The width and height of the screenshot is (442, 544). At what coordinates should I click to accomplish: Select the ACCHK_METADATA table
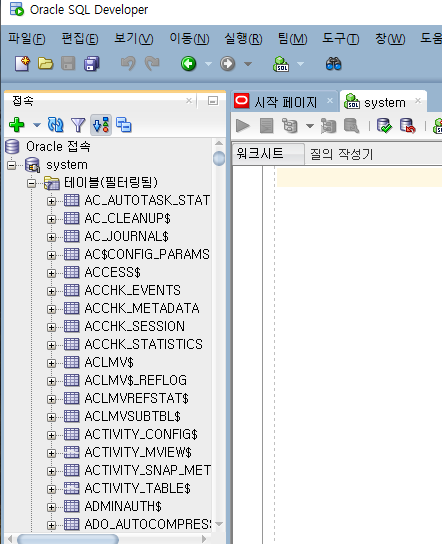(142, 308)
